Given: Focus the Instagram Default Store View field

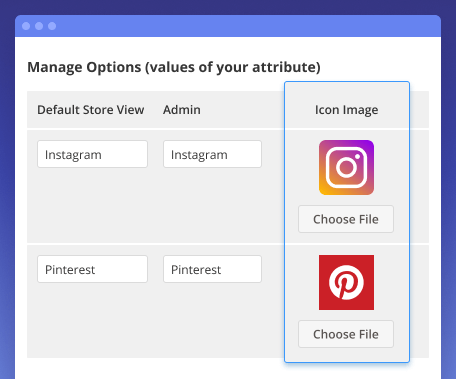Looking at the screenshot, I should point(92,154).
